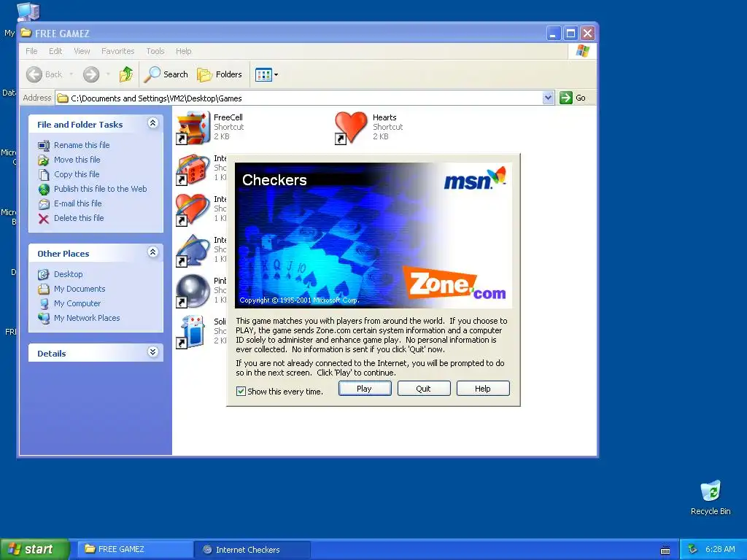Click the tray icon beside the clock
This screenshot has width=747, height=560.
click(692, 550)
